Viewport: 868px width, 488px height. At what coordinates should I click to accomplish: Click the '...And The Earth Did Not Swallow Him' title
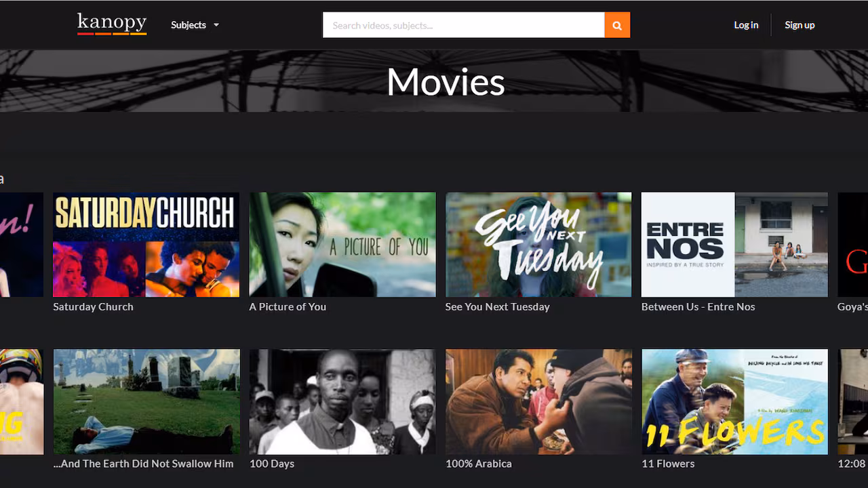pos(143,464)
